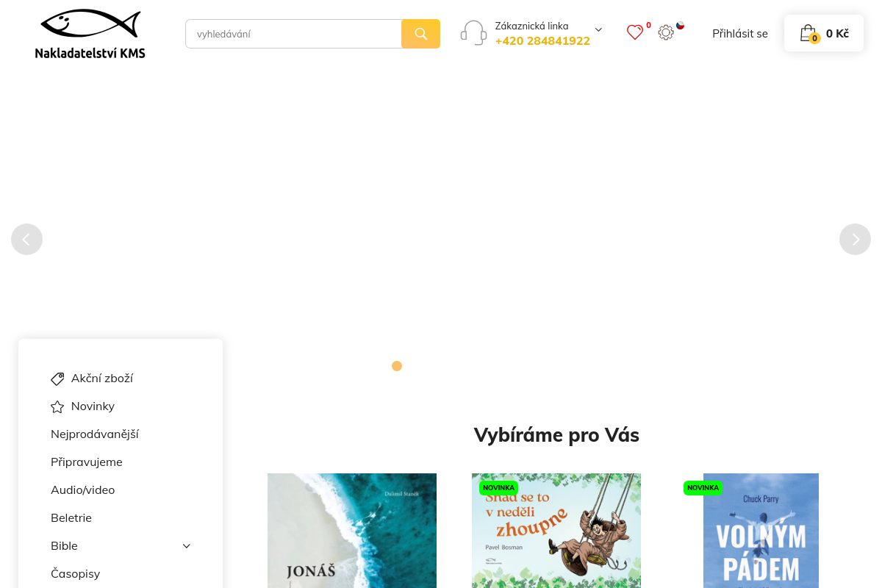This screenshot has width=882, height=588.
Task: Open Volným pádem book thumbnail
Action: tap(761, 531)
